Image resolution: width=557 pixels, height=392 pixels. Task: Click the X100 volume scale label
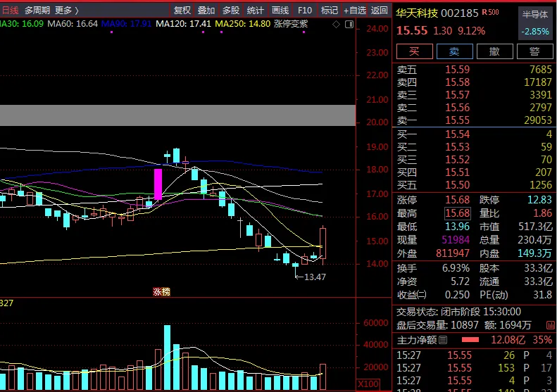click(x=368, y=384)
